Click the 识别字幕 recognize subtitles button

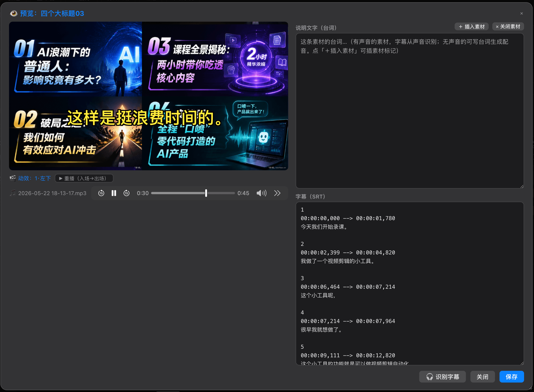(x=442, y=377)
